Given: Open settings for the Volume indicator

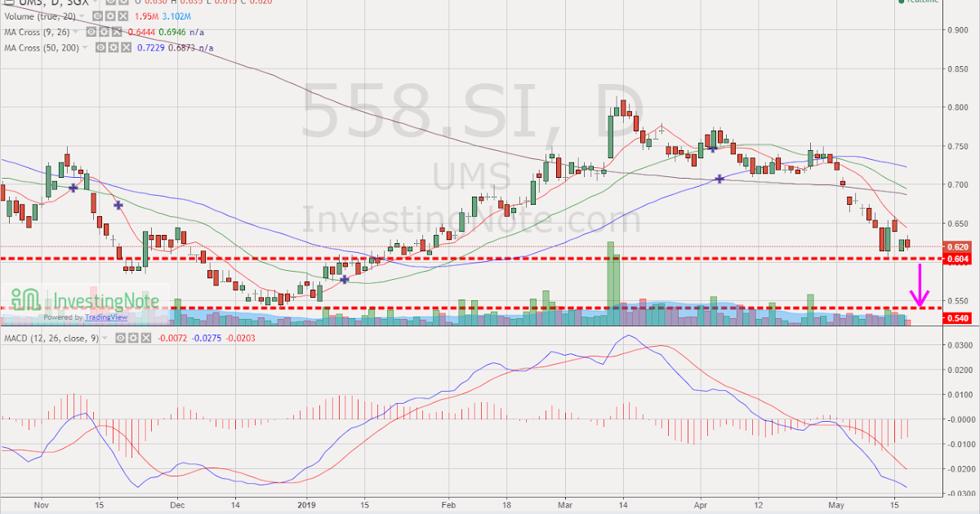Looking at the screenshot, I should coord(110,15).
